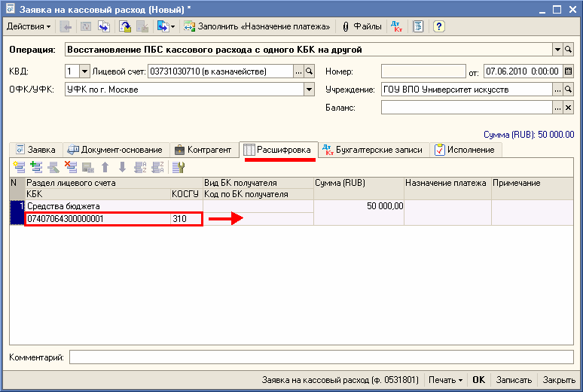Click the Комментарий input field

[x=321, y=357]
